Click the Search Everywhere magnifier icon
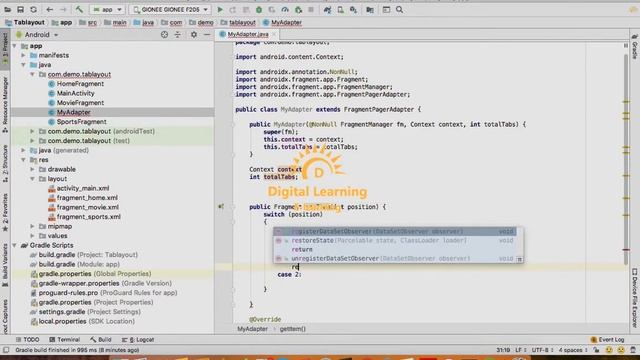 coord(399,9)
